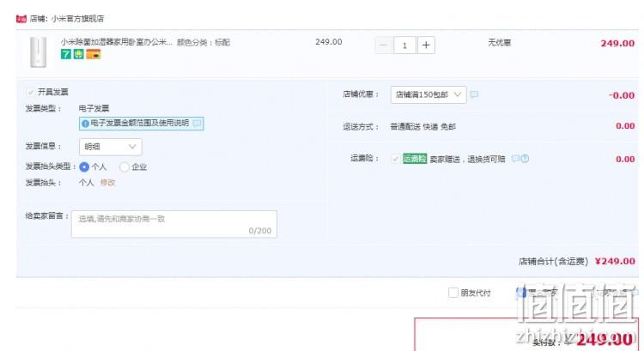Expand the 明细 invoice info dropdown
The width and height of the screenshot is (644, 351).
[x=111, y=147]
